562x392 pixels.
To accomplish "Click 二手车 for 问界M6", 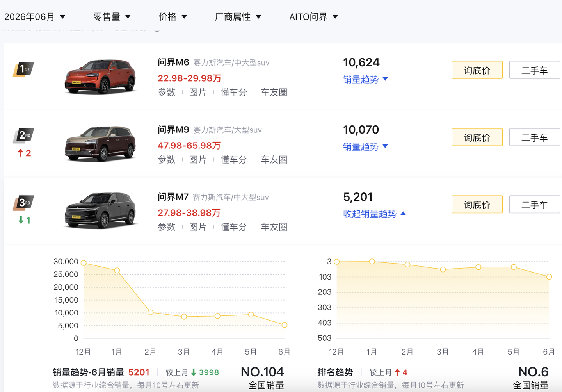I will [535, 70].
